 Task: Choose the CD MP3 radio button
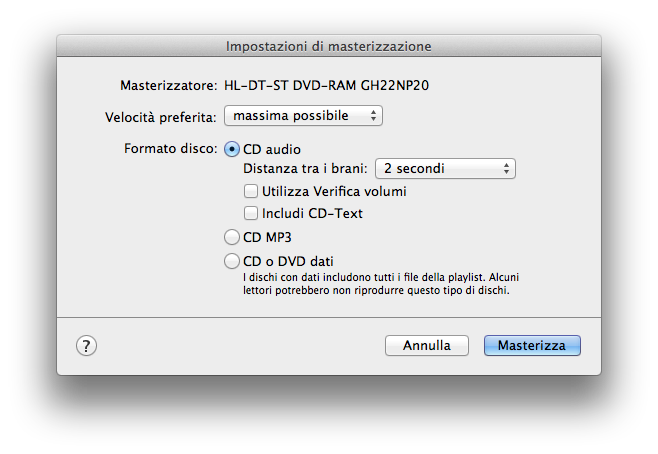pos(233,238)
